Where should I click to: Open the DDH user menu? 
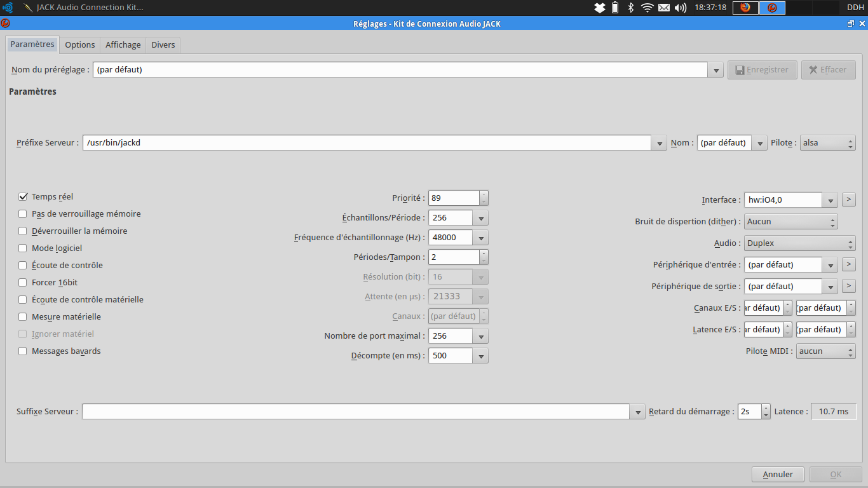[x=855, y=8]
